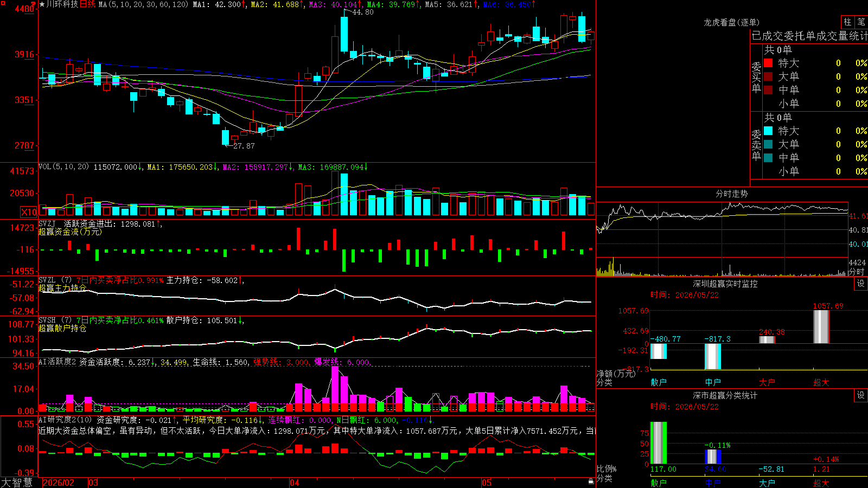The image size is (868, 488).
Task: Click the 散户 bar labeled -480.77
Action: tap(659, 351)
